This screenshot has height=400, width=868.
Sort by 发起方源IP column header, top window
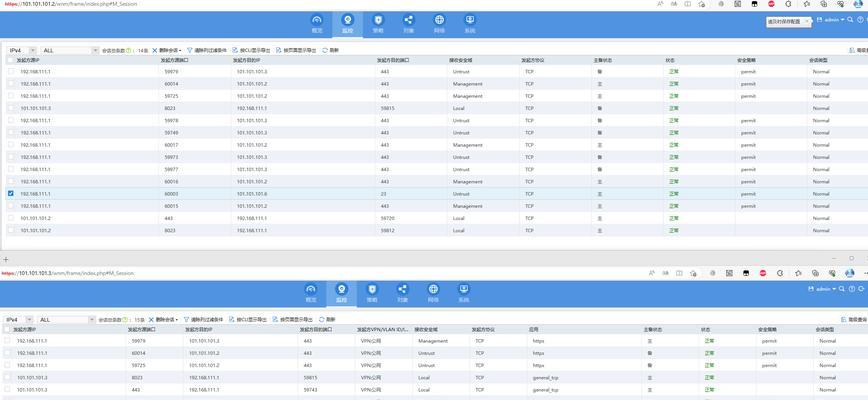pyautogui.click(x=28, y=60)
